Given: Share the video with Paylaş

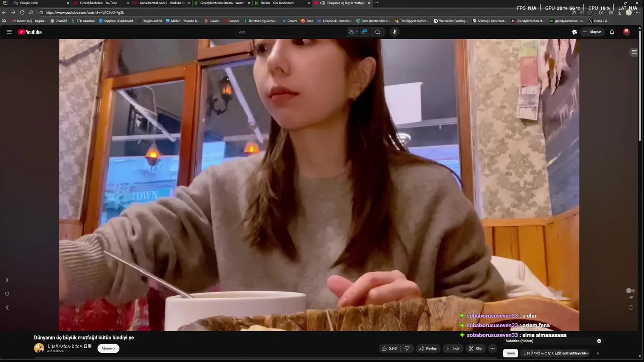Looking at the screenshot, I should (428, 348).
